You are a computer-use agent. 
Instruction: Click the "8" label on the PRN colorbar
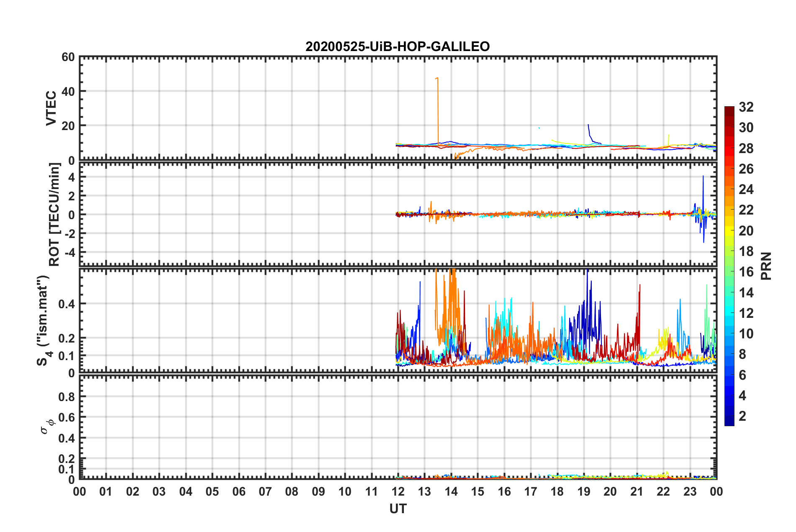tap(742, 355)
